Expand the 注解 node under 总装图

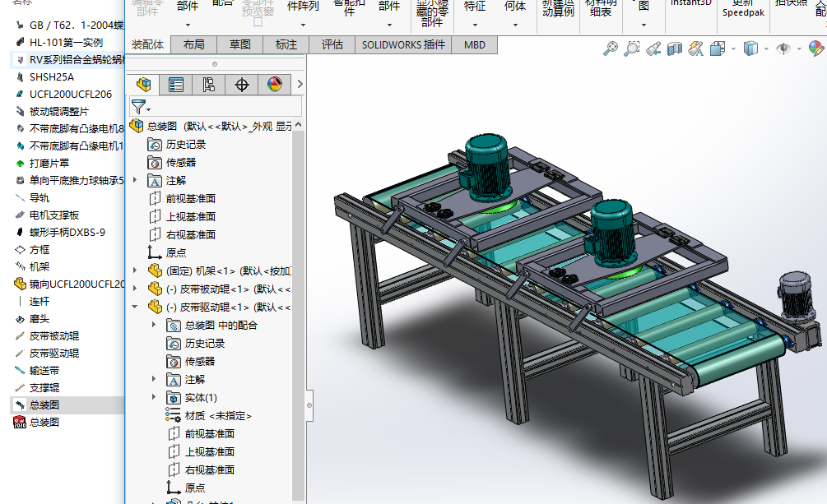135,180
